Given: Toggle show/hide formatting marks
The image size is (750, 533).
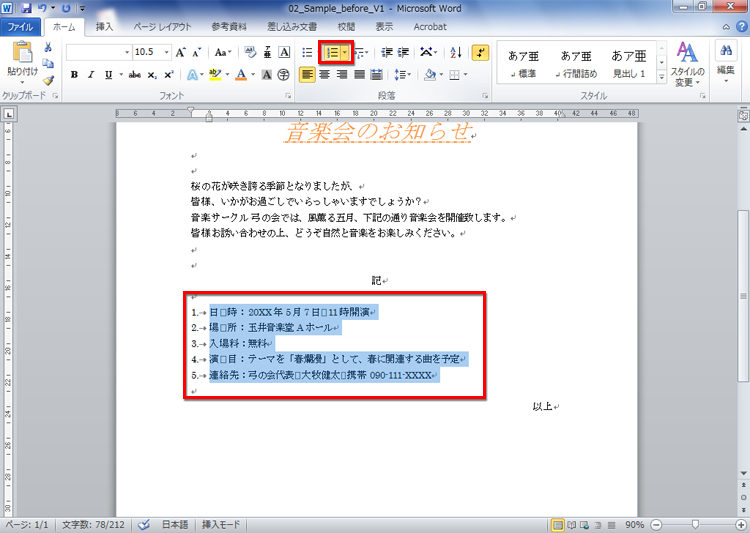Looking at the screenshot, I should (480, 52).
